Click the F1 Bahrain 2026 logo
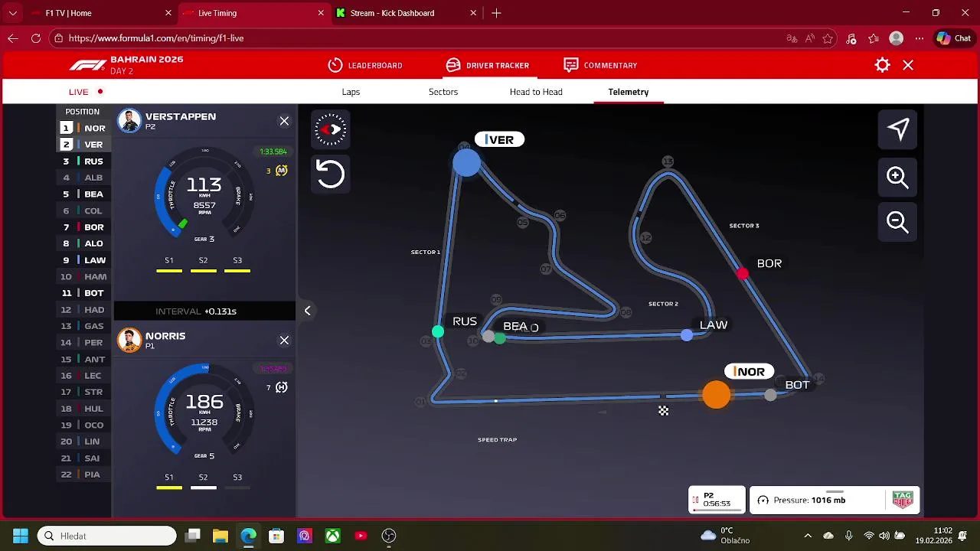 [x=126, y=65]
